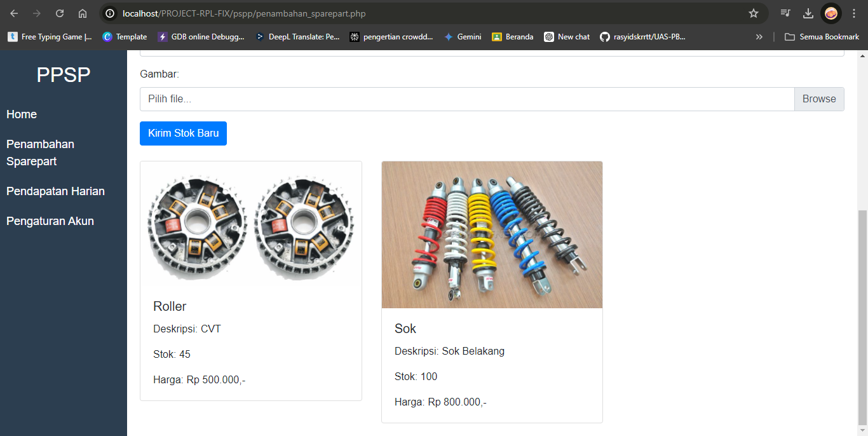Reload the current page
The height and width of the screenshot is (436, 868).
pyautogui.click(x=60, y=13)
